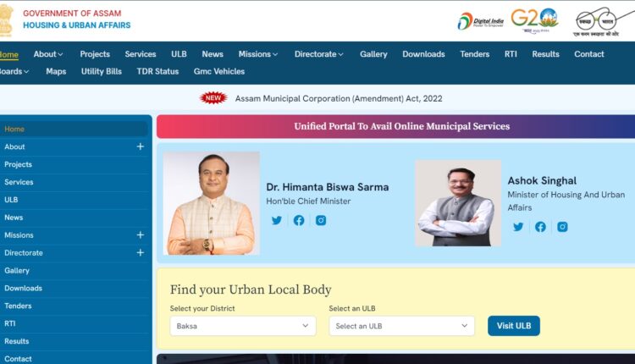Viewport: 635px width, 364px height.
Task: Click the G20 logo in header
Action: (x=534, y=20)
